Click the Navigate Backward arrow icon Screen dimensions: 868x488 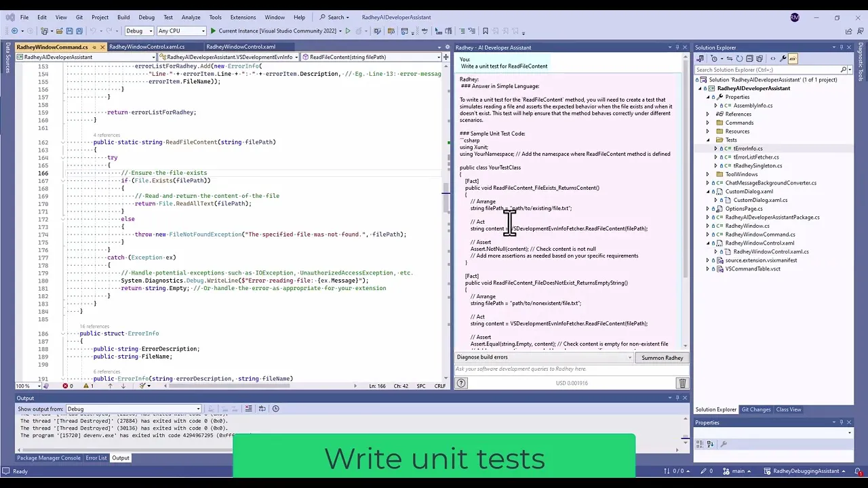coord(15,31)
